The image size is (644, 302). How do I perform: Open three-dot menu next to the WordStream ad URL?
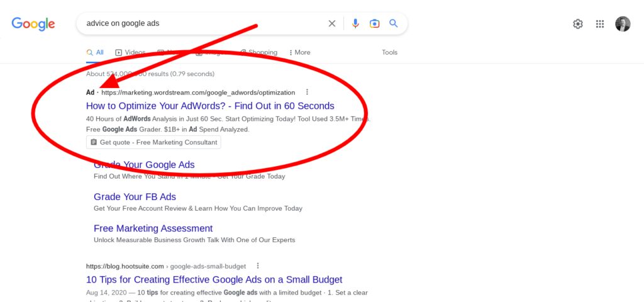pos(307,92)
